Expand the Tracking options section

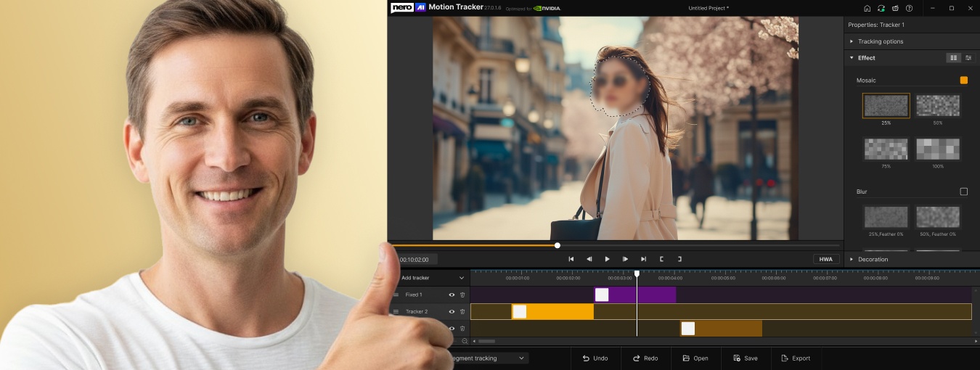[880, 41]
